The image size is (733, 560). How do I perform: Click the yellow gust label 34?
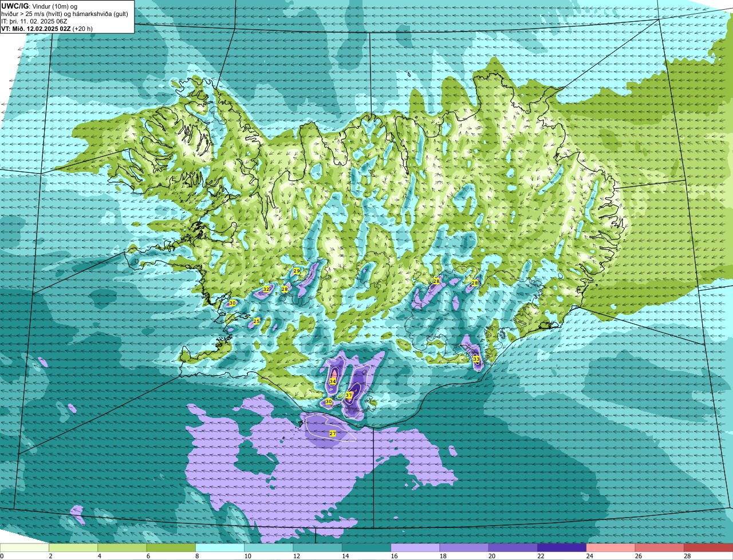pos(333,381)
